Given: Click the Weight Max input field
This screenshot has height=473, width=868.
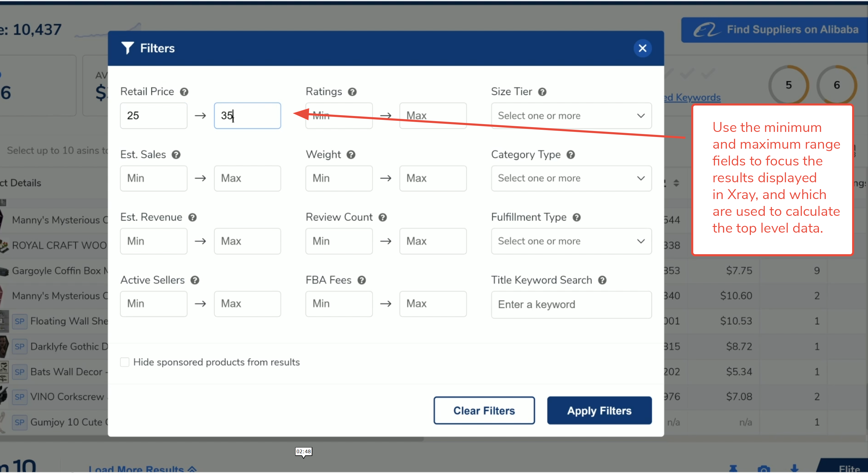Looking at the screenshot, I should pos(433,178).
